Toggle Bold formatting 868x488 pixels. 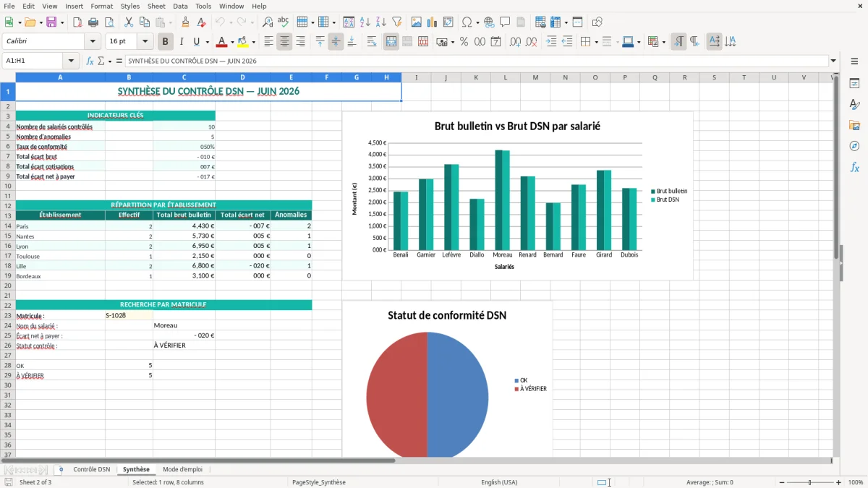166,42
